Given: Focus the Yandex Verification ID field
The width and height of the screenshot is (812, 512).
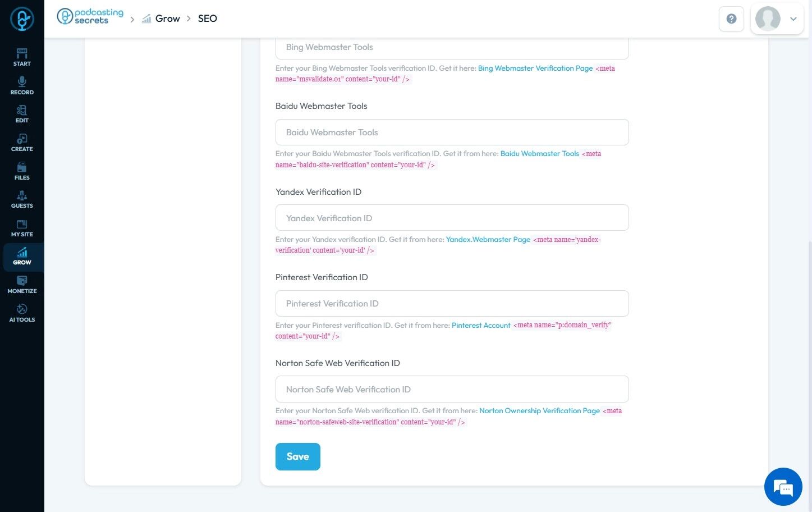Looking at the screenshot, I should 452,218.
